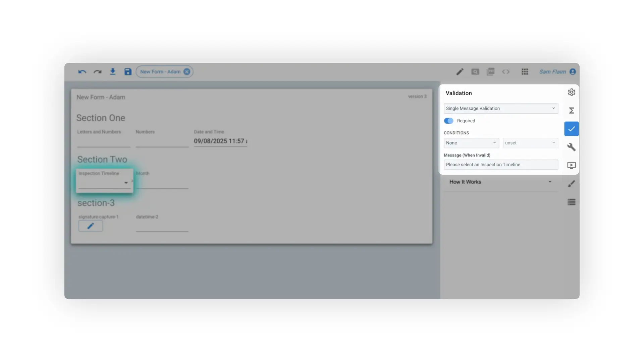Image resolution: width=644 pixels, height=362 pixels.
Task: Open the apps grid icon
Action: (x=525, y=71)
